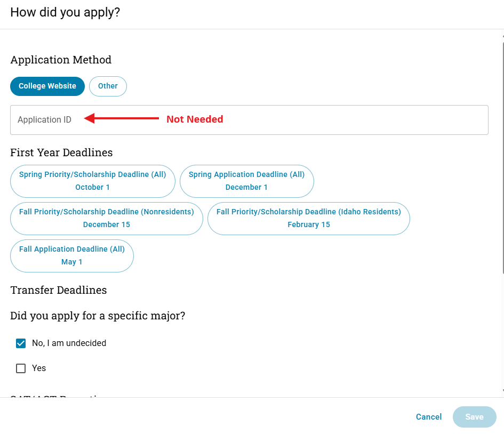
Task: Pick Fall Application Deadline May 1
Action: coord(72,256)
